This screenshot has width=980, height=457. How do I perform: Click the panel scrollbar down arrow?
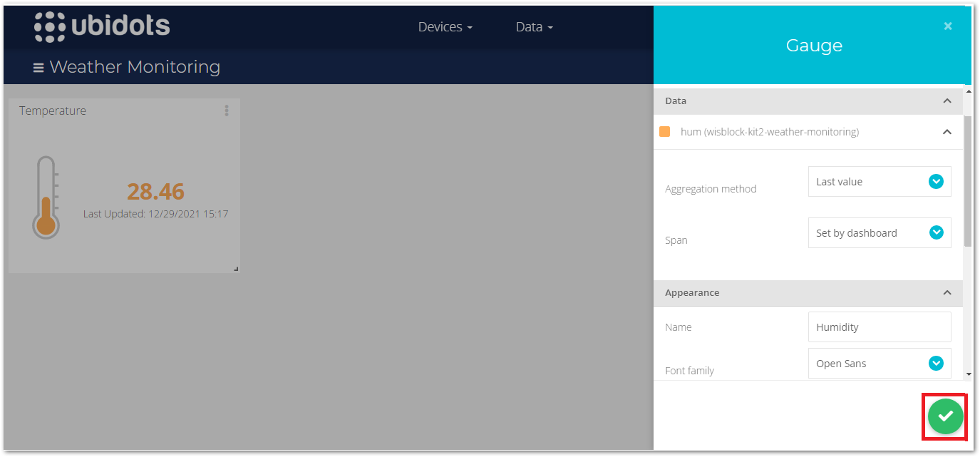pos(968,374)
